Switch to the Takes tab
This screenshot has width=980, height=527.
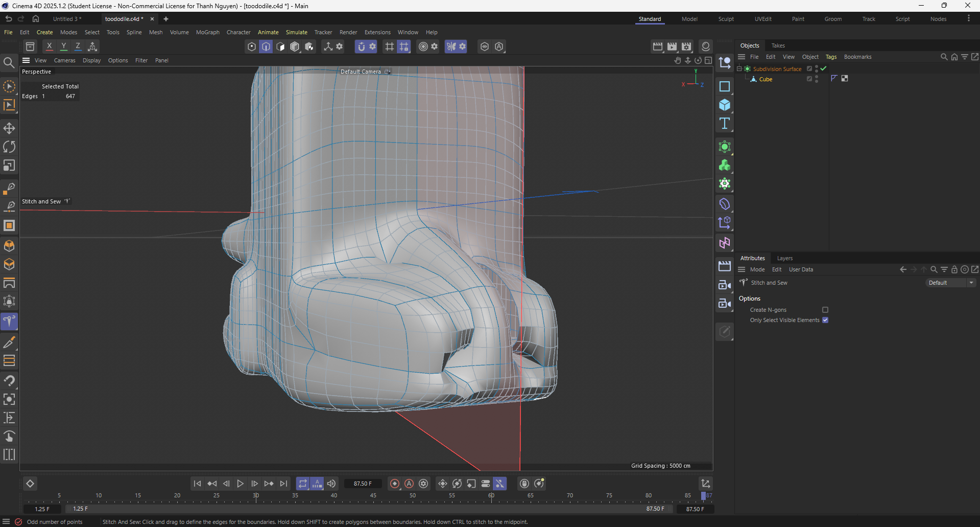(x=777, y=45)
